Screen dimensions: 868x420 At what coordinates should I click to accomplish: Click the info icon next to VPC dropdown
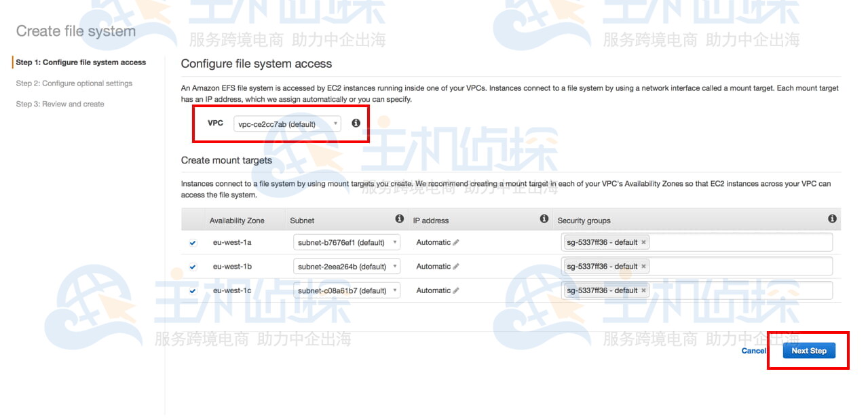click(x=356, y=123)
